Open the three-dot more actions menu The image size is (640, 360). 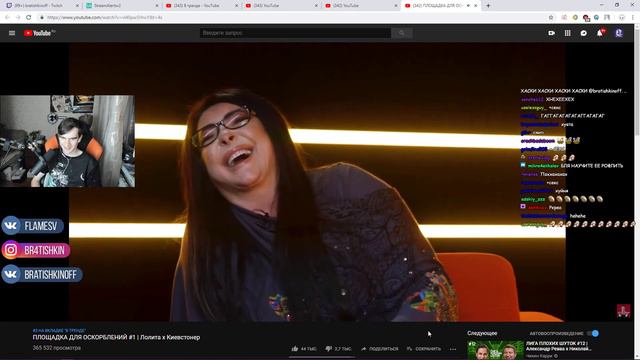pyautogui.click(x=453, y=349)
